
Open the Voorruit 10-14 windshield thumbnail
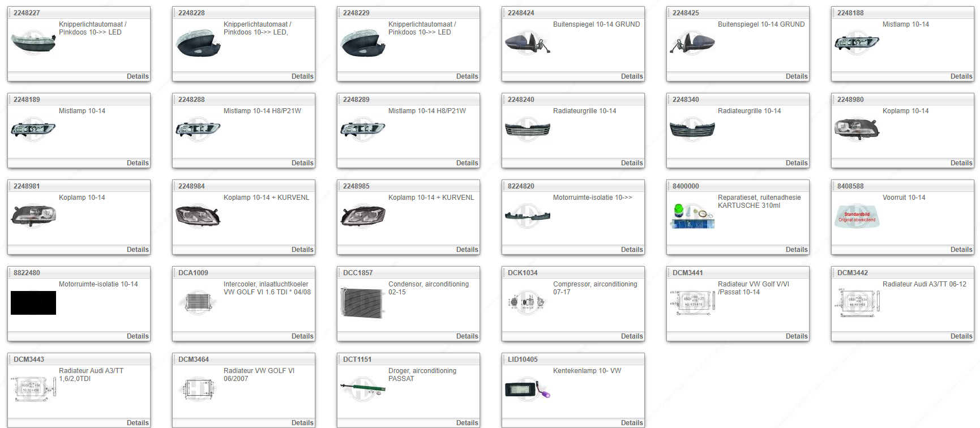coord(857,216)
